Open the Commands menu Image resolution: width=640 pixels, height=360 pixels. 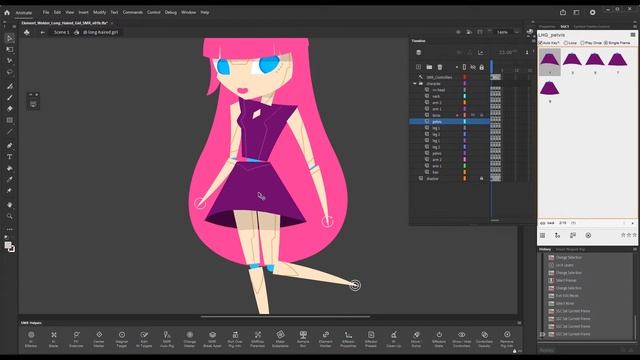click(x=133, y=13)
